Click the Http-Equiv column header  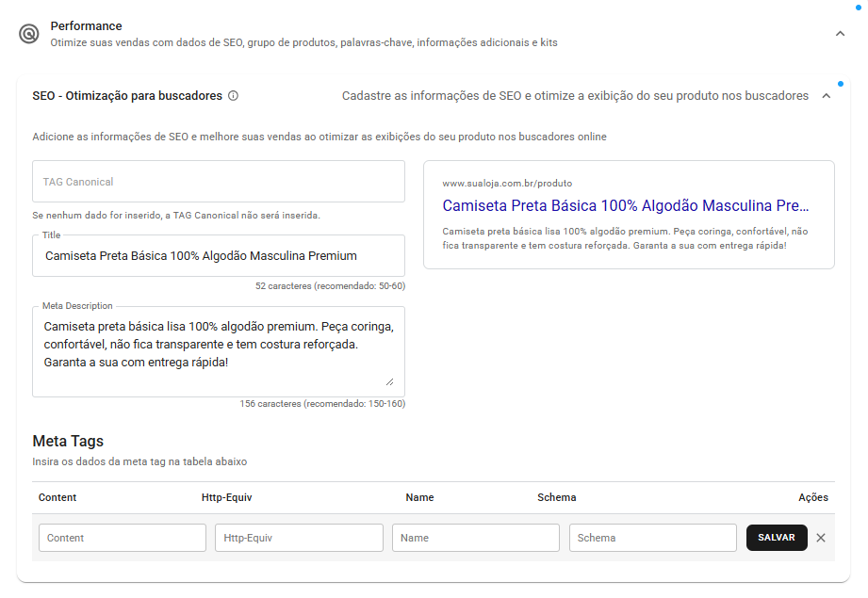click(x=226, y=497)
